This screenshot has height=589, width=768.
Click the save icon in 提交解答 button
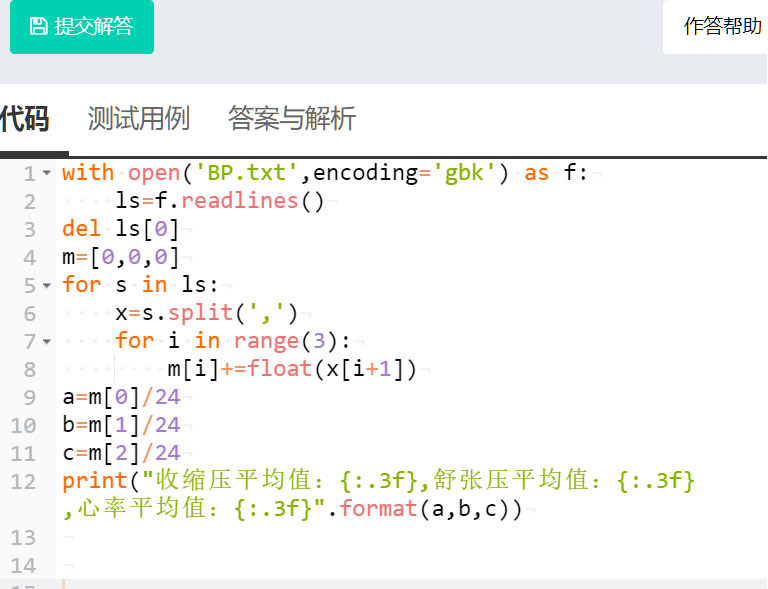click(x=39, y=26)
